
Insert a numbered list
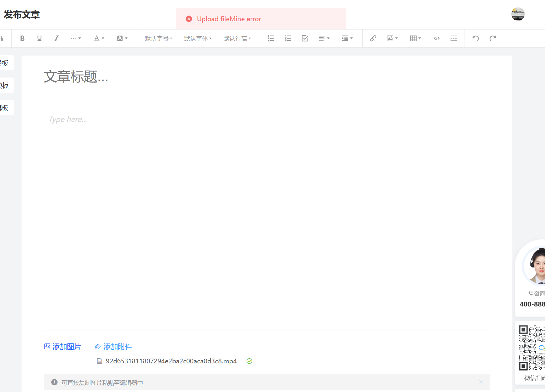[x=288, y=38]
